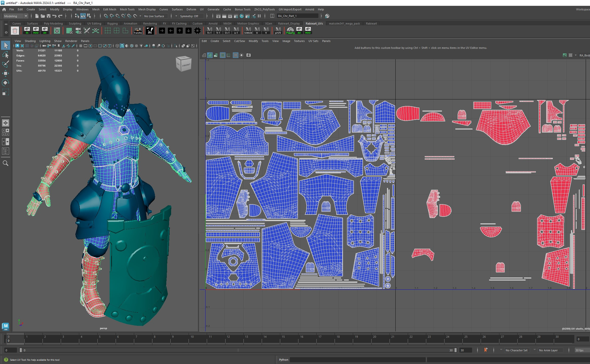Click the range slider bar

coord(238,350)
